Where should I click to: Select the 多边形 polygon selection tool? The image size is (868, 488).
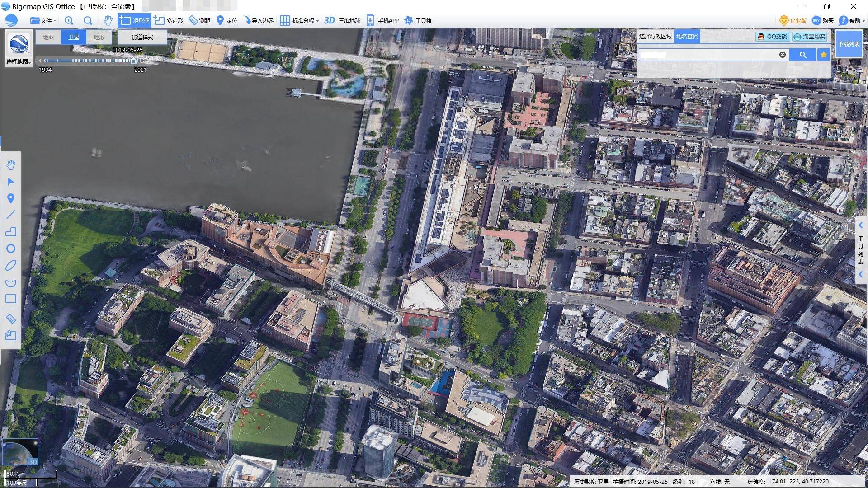pos(169,20)
